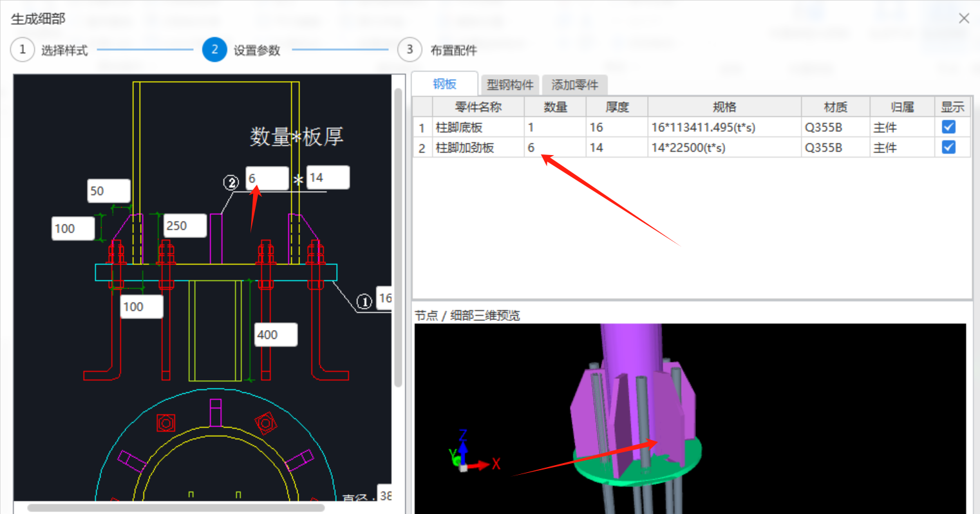
Task: Toggle 显示 checkbox for 柱脚底板
Action: click(948, 127)
